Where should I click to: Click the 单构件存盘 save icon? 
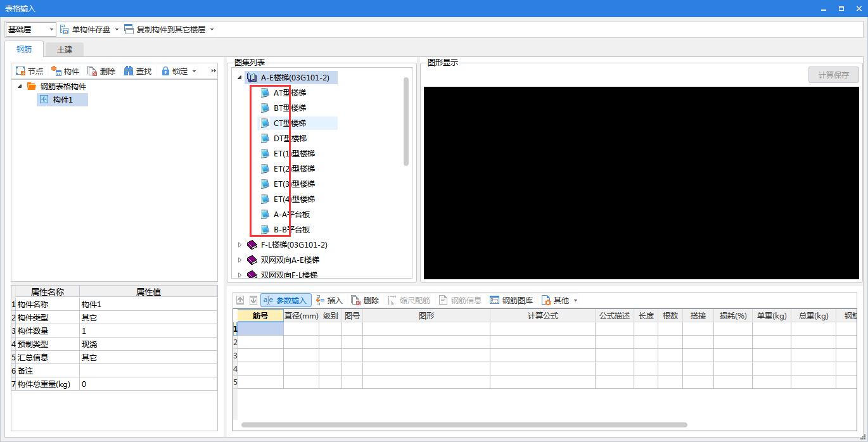click(64, 30)
